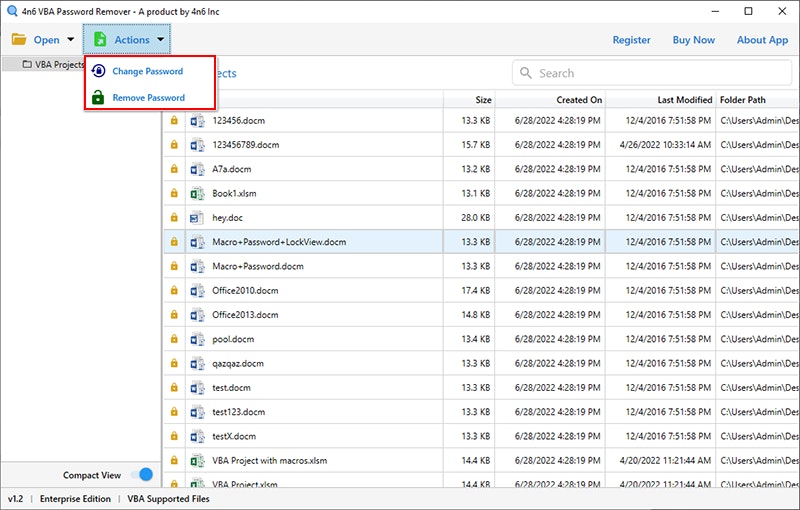Select the file pool.docm
The width and height of the screenshot is (800, 510).
click(233, 339)
